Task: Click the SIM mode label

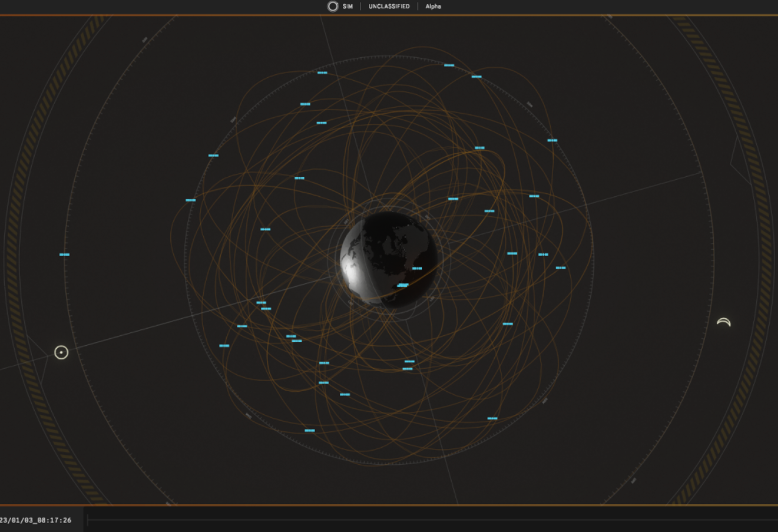Action: point(347,6)
